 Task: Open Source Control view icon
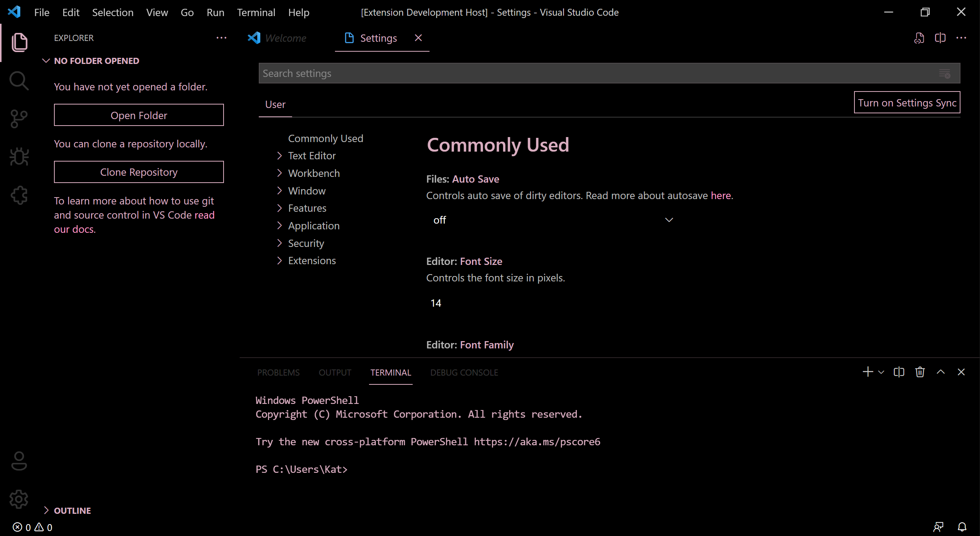tap(19, 119)
